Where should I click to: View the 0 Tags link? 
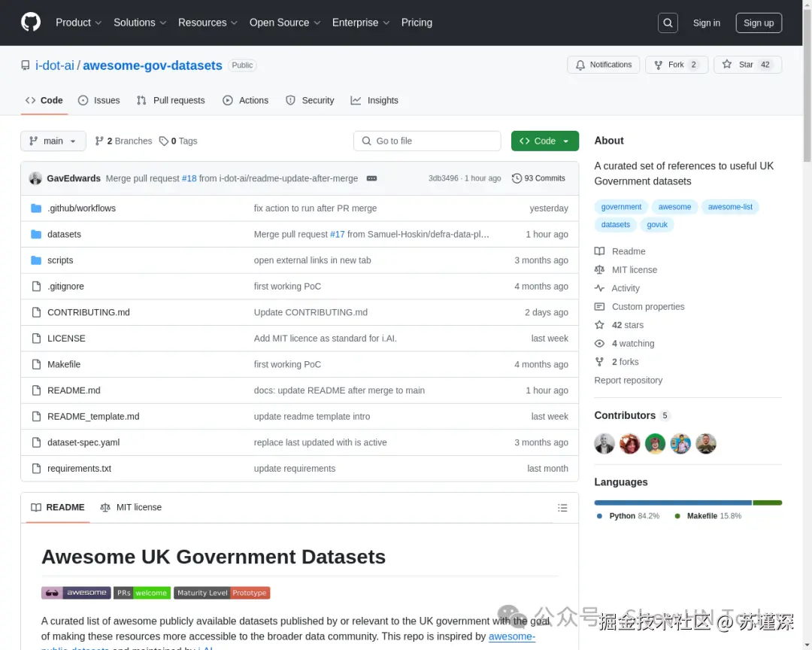tap(178, 141)
